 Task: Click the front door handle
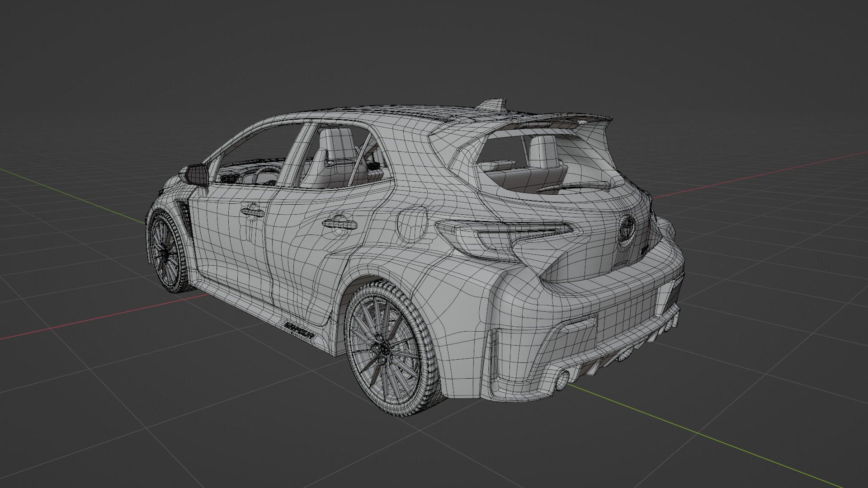(252, 211)
